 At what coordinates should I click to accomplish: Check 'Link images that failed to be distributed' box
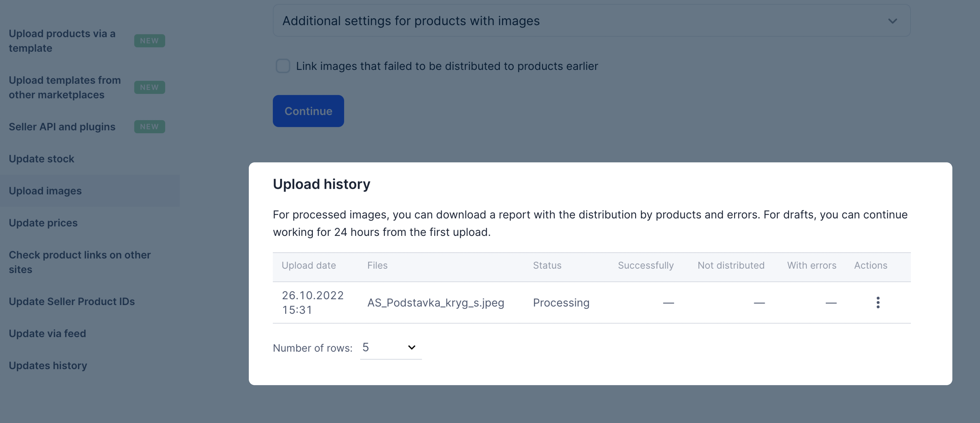pyautogui.click(x=283, y=66)
